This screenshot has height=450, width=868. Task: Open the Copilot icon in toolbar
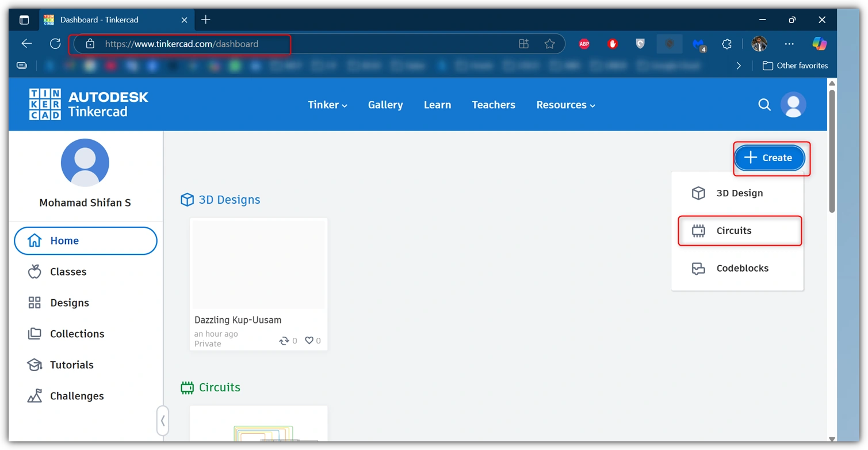tap(819, 44)
